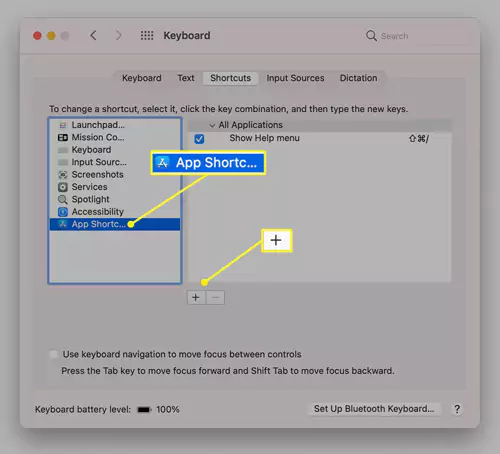Select Mission Control in the list
500x454 pixels.
[x=115, y=137]
